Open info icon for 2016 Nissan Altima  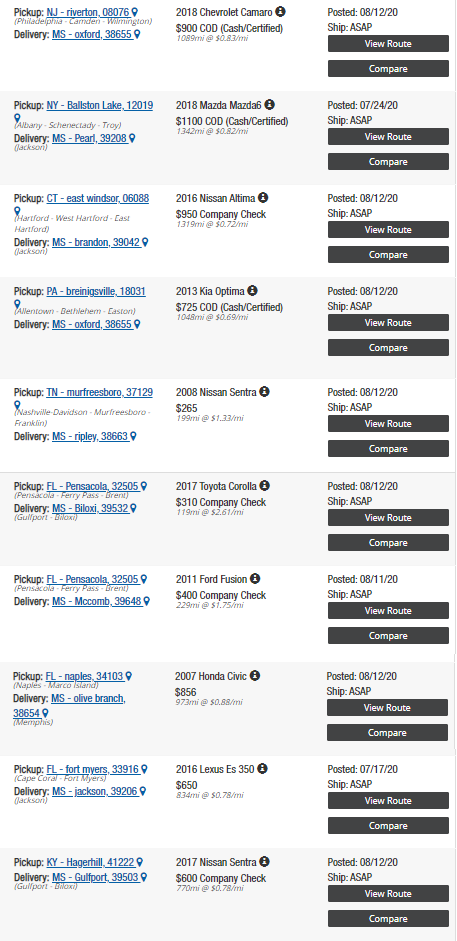point(263,197)
